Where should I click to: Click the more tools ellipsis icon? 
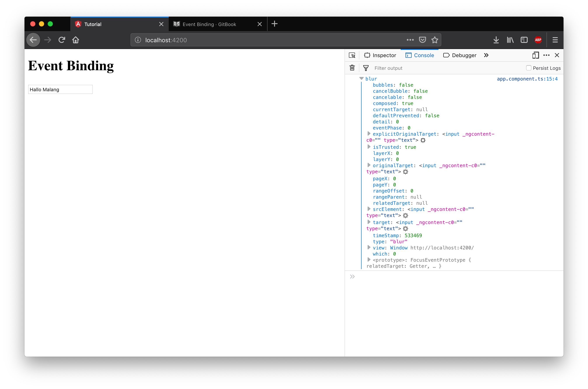546,55
